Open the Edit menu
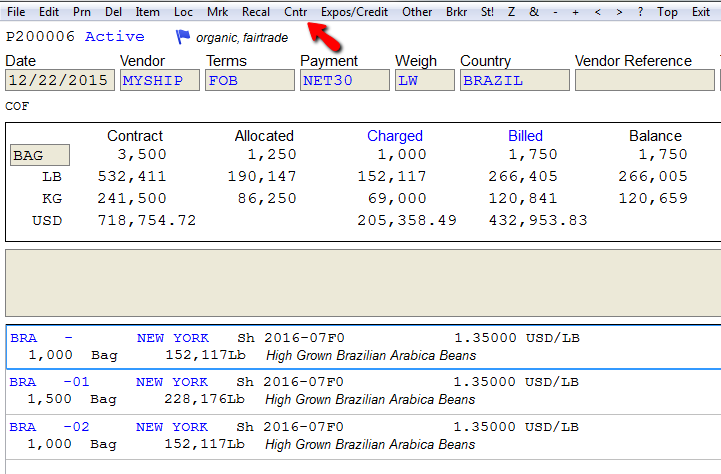 [49, 11]
